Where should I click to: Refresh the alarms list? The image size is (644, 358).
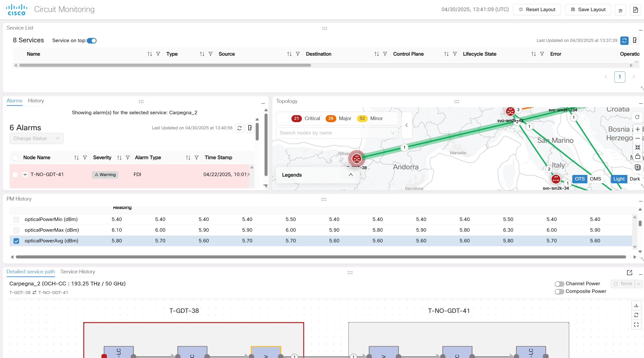click(239, 128)
